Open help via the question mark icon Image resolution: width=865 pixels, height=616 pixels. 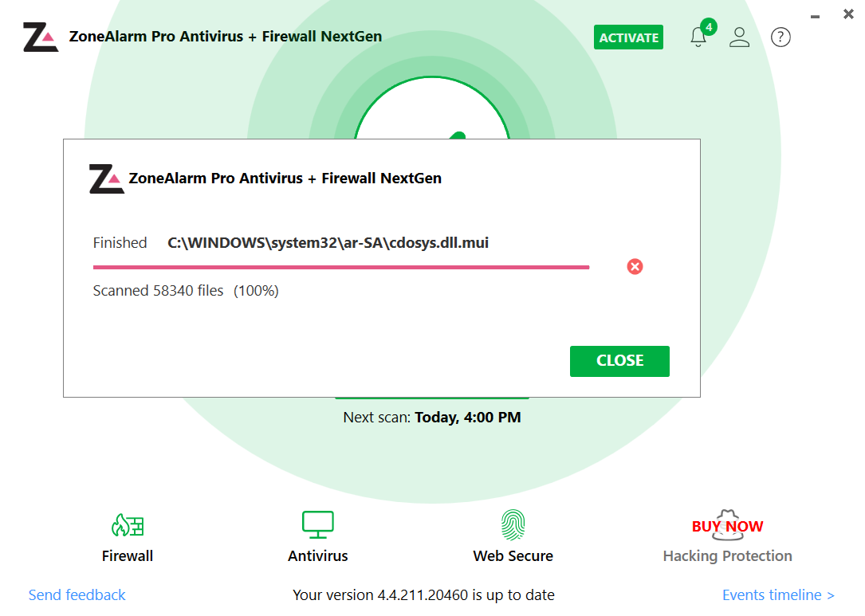click(780, 37)
